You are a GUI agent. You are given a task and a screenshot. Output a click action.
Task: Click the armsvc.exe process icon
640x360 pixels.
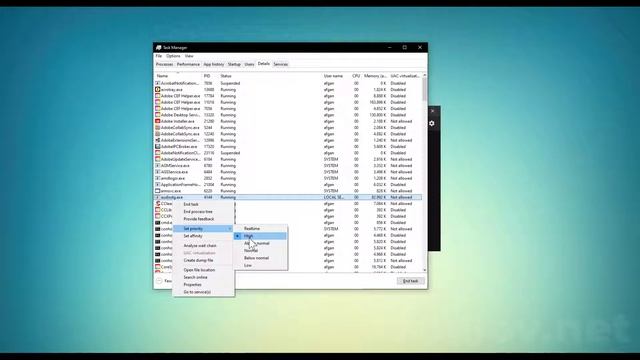[x=158, y=191]
